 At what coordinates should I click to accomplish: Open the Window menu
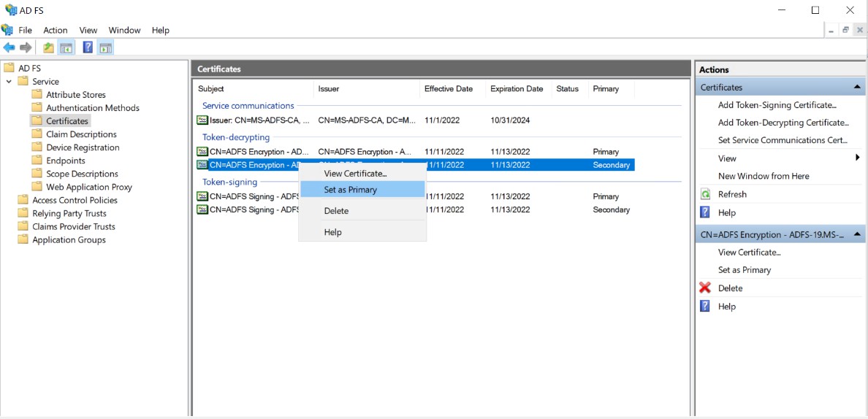(x=124, y=31)
